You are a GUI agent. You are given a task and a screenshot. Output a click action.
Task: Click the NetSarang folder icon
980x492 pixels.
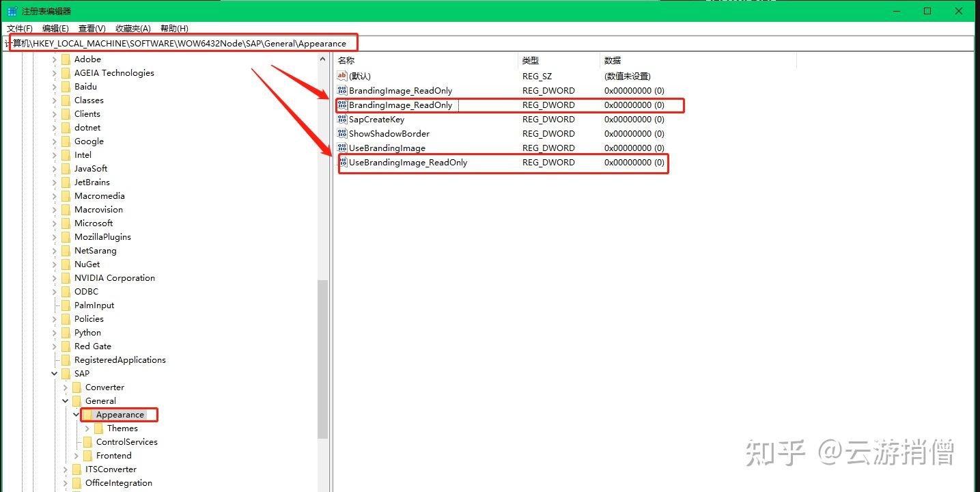click(66, 251)
